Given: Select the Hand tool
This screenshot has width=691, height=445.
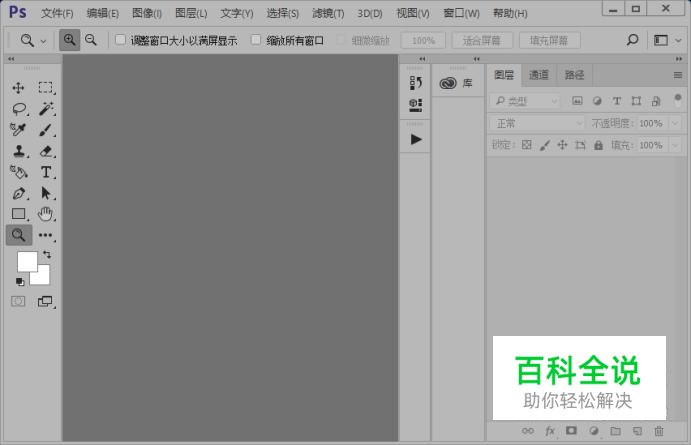Looking at the screenshot, I should (45, 214).
